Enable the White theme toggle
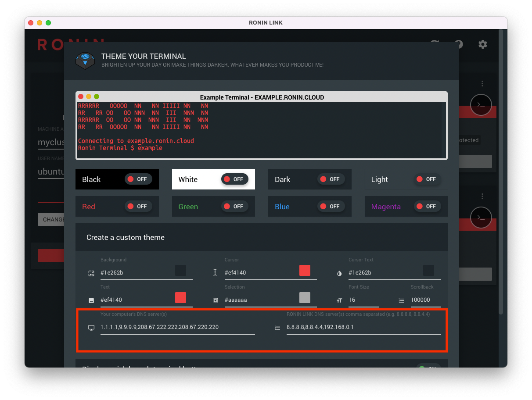The width and height of the screenshot is (532, 400). [235, 179]
